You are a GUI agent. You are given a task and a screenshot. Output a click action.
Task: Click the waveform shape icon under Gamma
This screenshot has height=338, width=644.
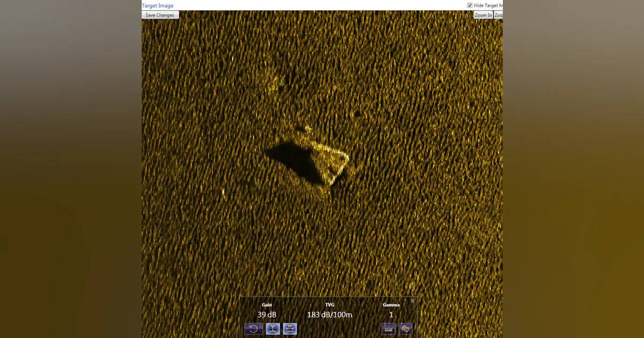406,329
